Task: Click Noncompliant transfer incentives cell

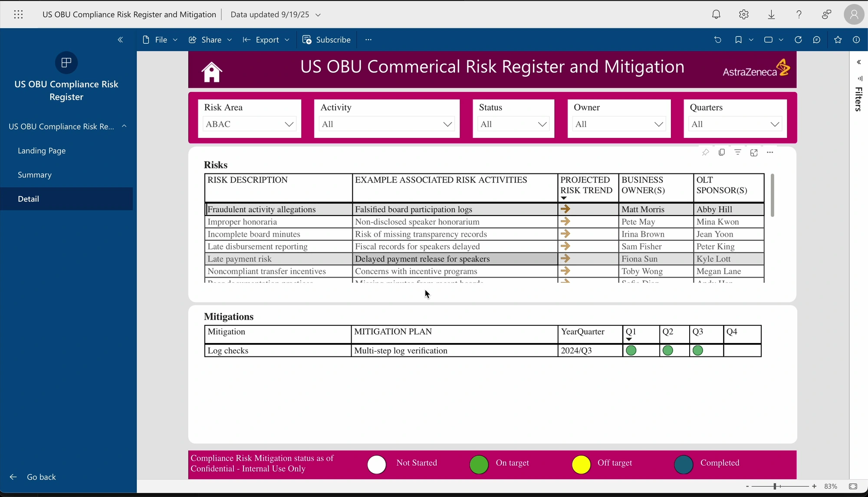Action: [x=279, y=271]
